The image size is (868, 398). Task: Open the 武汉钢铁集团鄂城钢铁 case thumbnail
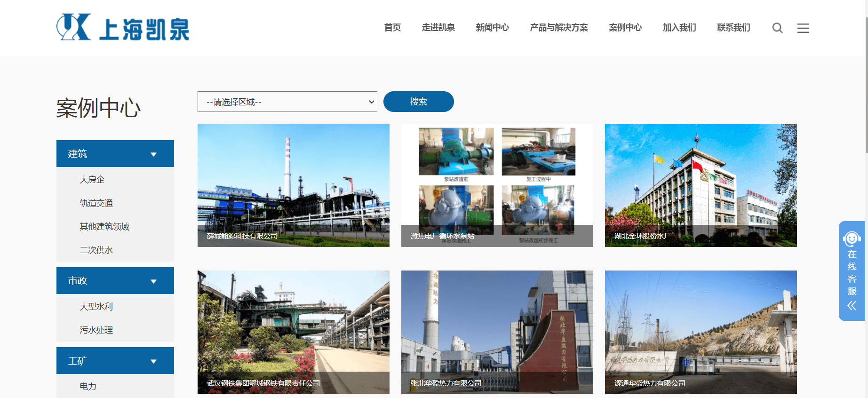pos(294,332)
